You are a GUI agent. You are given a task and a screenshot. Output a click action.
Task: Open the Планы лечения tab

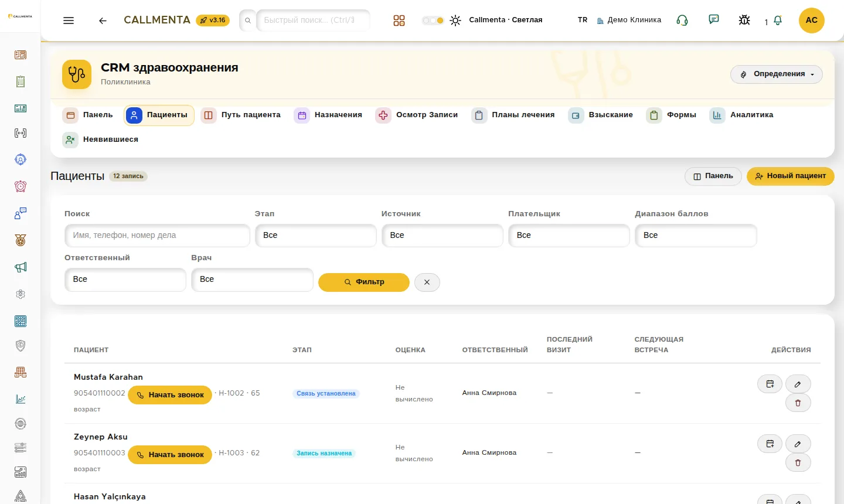tap(514, 115)
